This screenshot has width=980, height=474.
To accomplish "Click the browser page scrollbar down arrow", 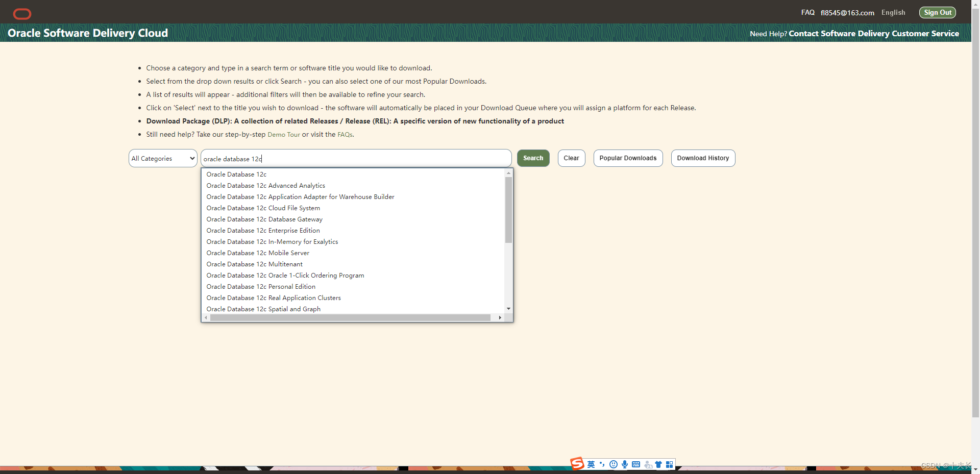I will click(975, 469).
